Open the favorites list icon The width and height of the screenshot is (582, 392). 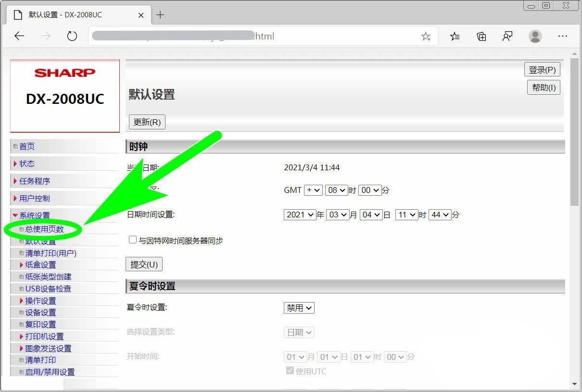(x=455, y=36)
